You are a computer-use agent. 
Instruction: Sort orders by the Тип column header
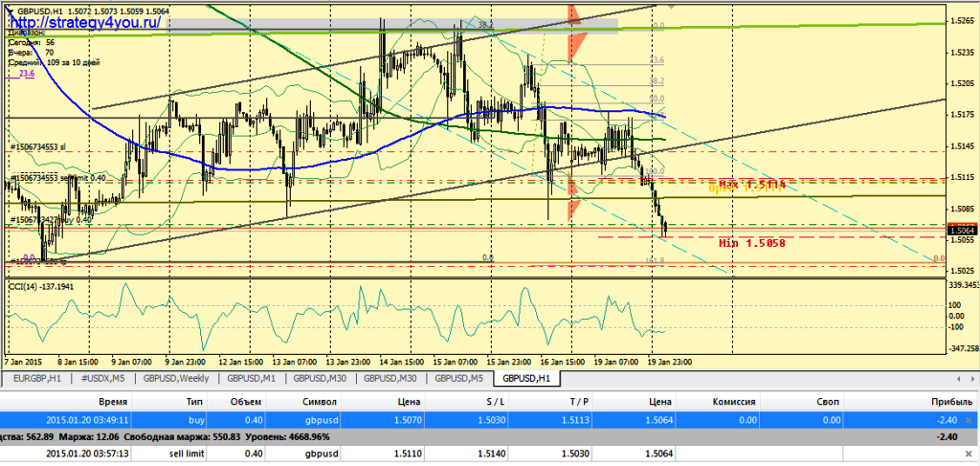pyautogui.click(x=193, y=401)
